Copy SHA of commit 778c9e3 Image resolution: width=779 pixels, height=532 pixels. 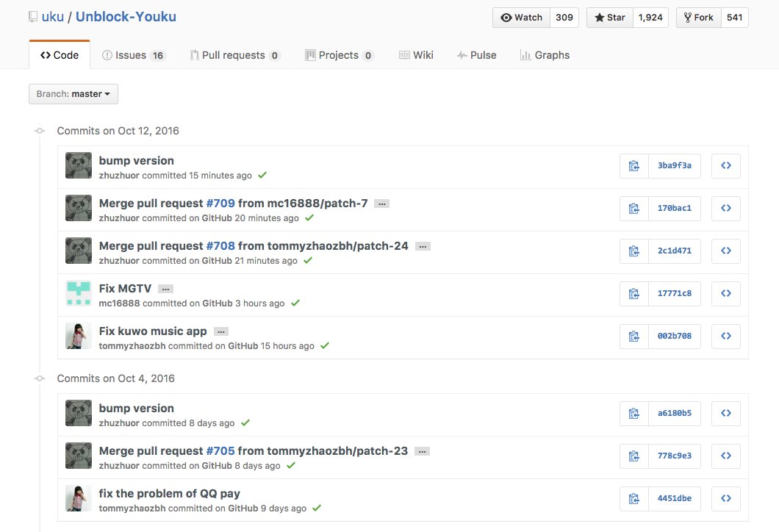point(634,456)
